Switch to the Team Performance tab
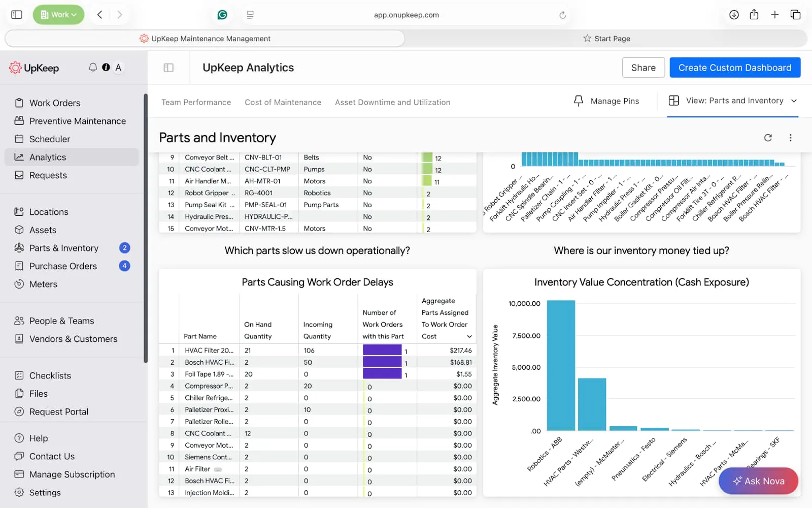The image size is (812, 508). (x=196, y=102)
